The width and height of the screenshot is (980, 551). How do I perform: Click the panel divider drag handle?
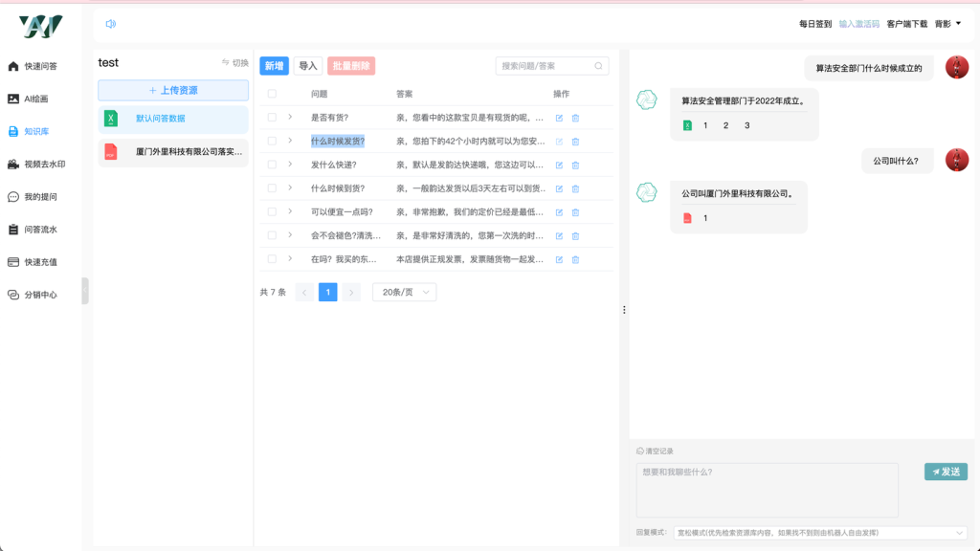pos(624,310)
